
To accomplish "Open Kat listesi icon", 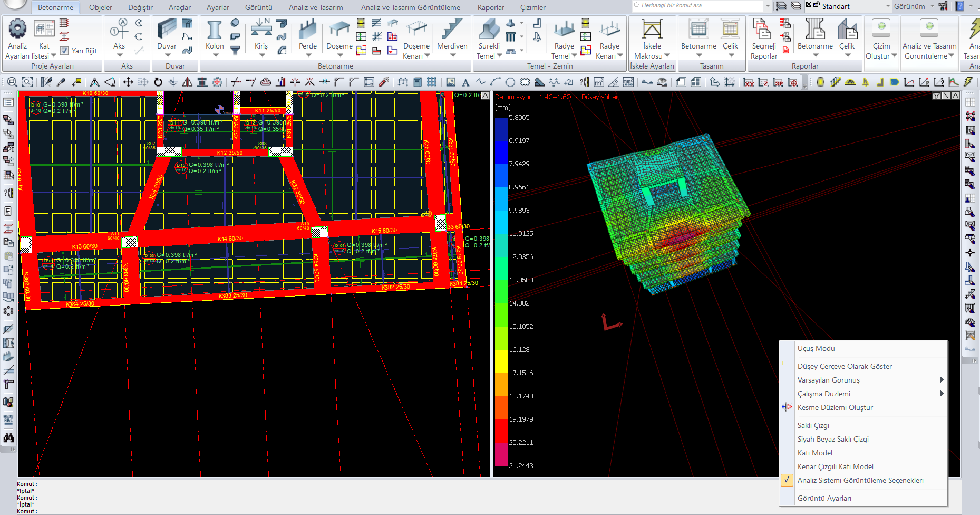I will point(44,28).
